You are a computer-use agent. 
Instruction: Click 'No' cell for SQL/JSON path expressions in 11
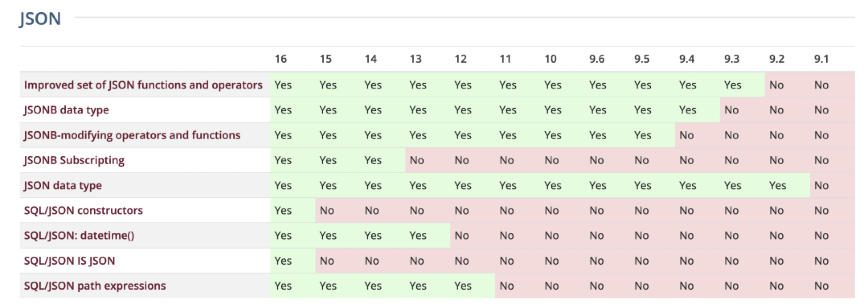pos(507,286)
